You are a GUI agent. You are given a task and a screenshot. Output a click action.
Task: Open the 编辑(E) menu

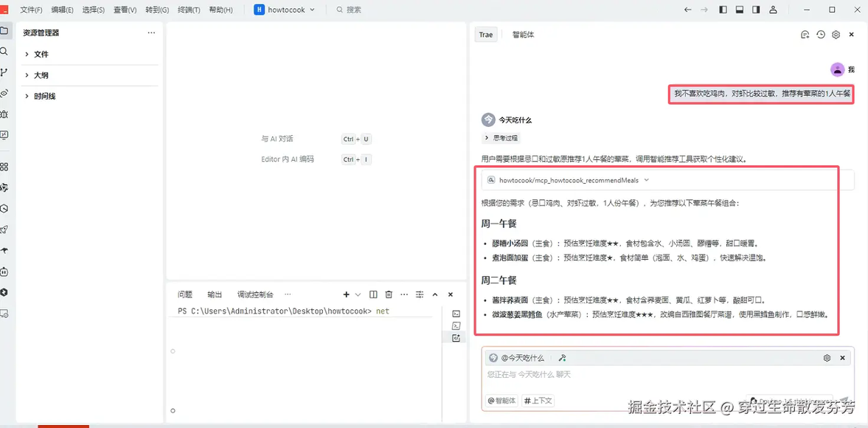coord(62,10)
